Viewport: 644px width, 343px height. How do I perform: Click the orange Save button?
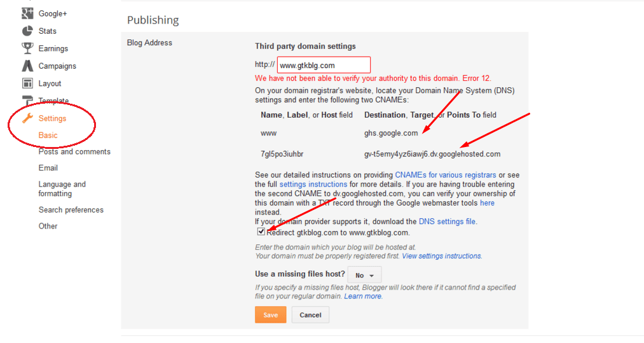coord(270,314)
